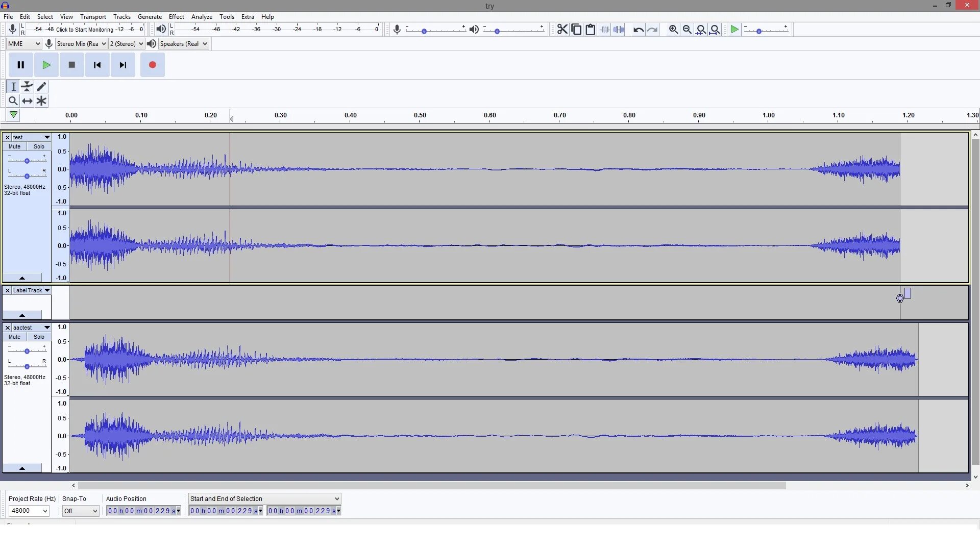The width and height of the screenshot is (980, 551).
Task: Select the Envelope tool
Action: pyautogui.click(x=27, y=87)
